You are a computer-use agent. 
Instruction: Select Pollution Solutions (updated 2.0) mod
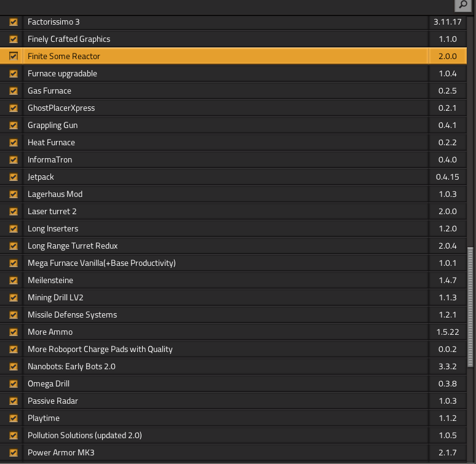(84, 436)
